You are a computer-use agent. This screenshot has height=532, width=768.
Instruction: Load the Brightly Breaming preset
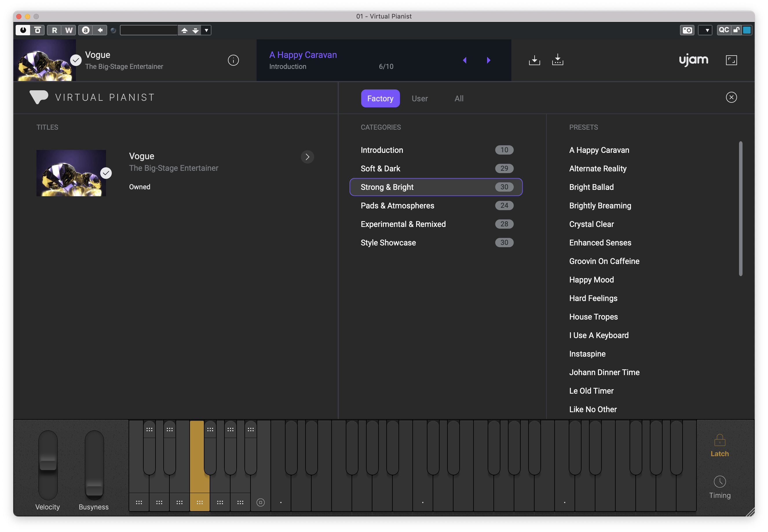600,206
